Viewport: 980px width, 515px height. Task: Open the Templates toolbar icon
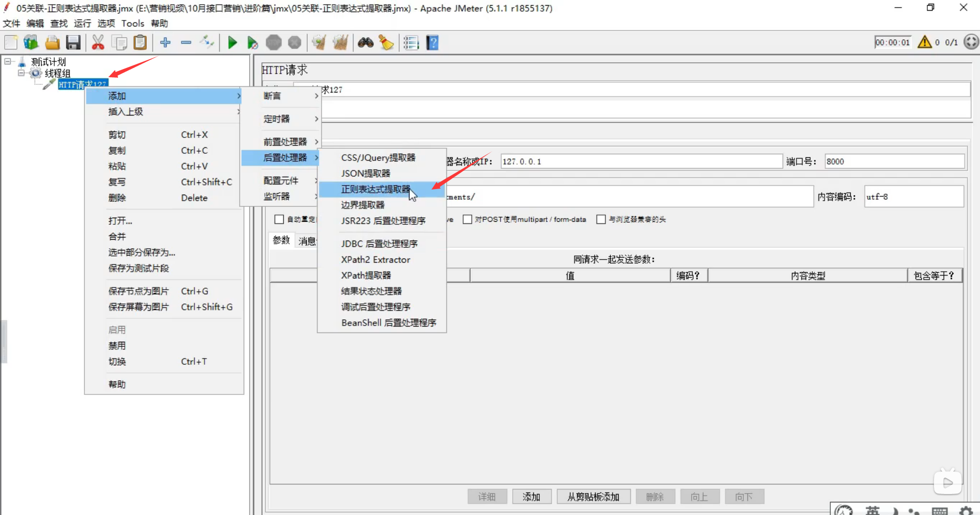click(x=31, y=42)
